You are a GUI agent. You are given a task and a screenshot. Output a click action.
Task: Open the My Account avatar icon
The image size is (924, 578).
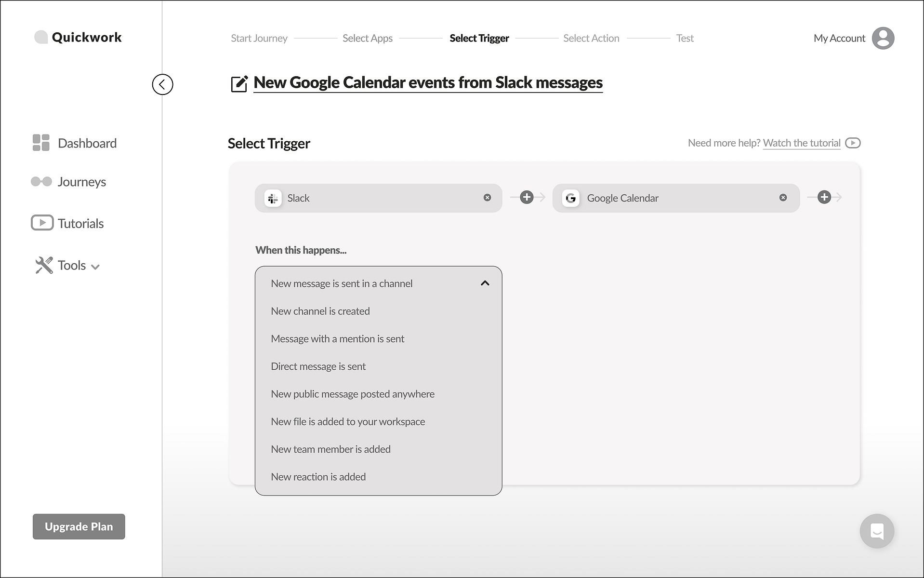pyautogui.click(x=883, y=38)
